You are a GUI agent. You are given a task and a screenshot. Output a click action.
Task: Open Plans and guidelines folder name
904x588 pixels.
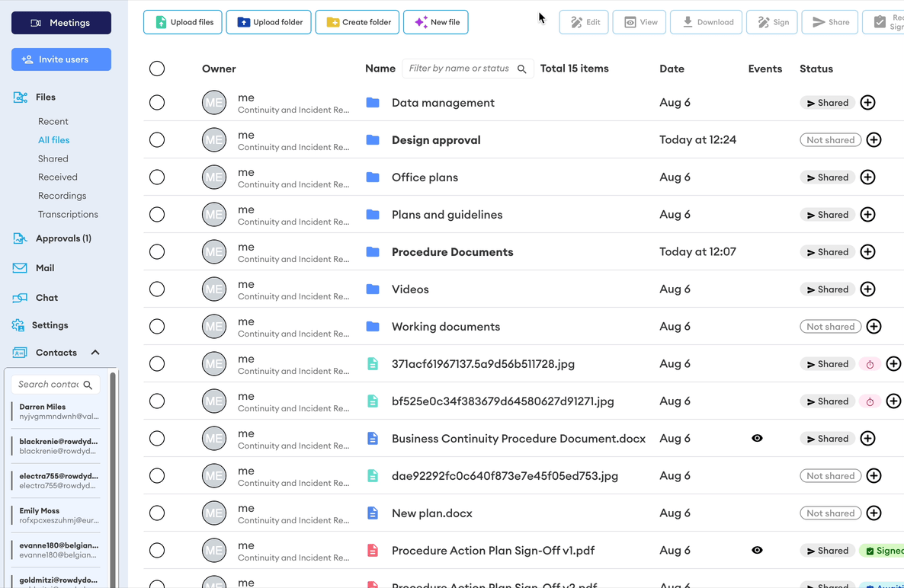coord(447,215)
